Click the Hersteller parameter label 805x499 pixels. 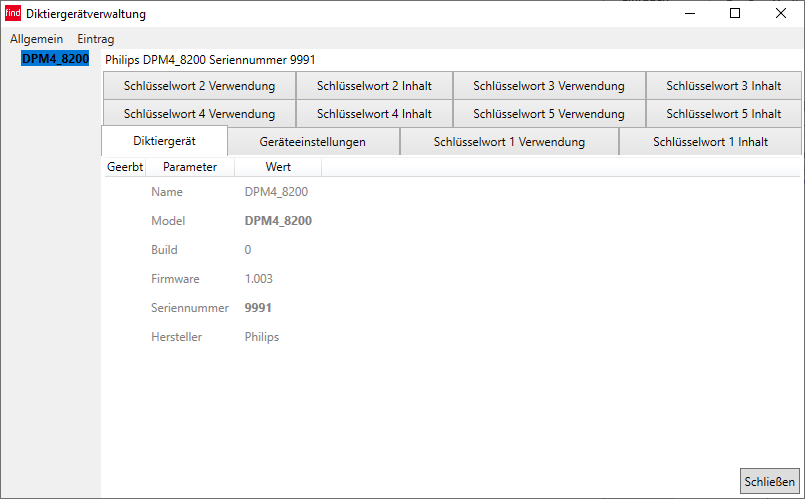pyautogui.click(x=177, y=337)
